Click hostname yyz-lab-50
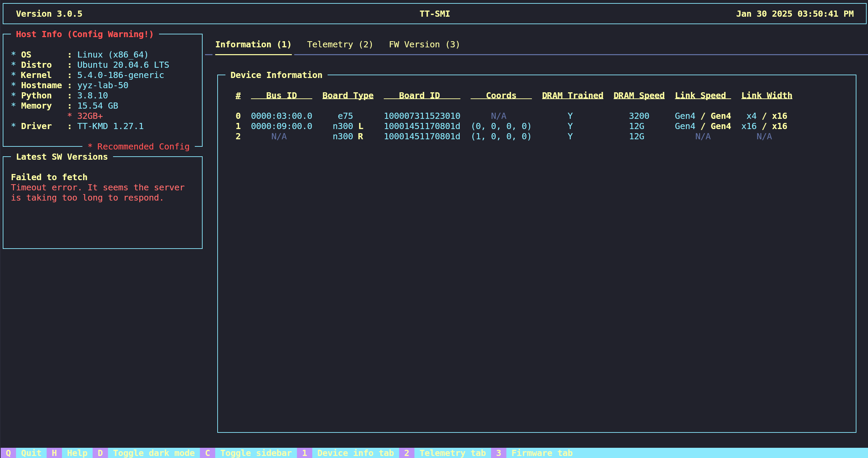Screen dimensions: 868x458 103,85
